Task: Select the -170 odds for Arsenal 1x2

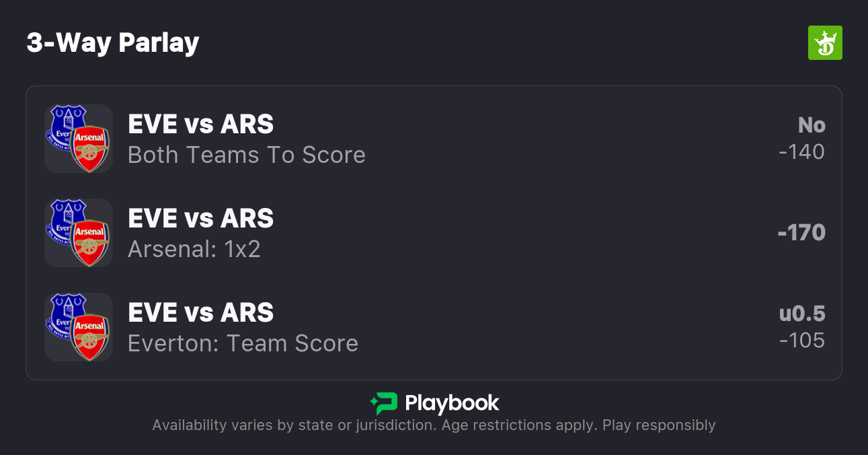Action: (801, 233)
